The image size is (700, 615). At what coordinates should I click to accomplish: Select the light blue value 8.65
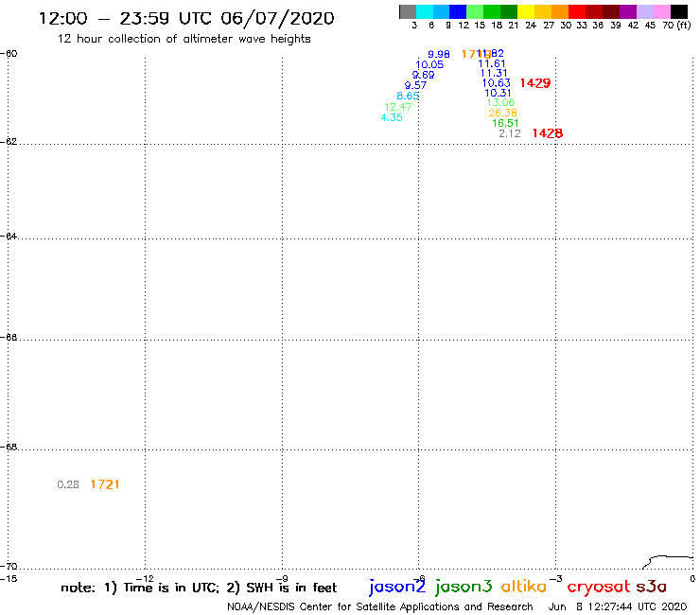click(x=408, y=96)
